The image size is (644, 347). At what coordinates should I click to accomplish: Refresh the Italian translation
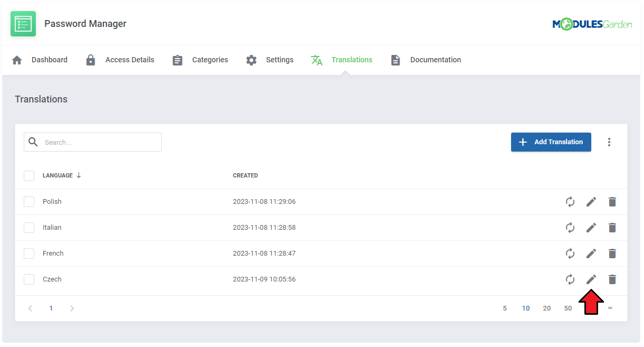pyautogui.click(x=570, y=228)
